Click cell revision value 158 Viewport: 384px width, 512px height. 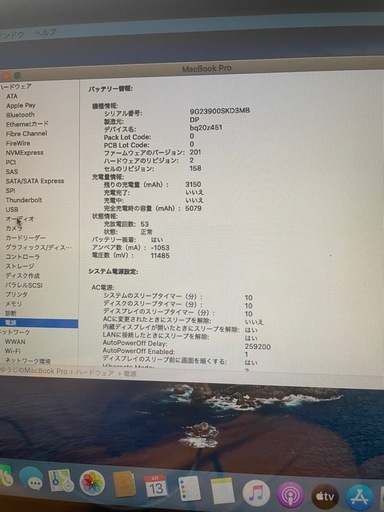click(x=195, y=168)
